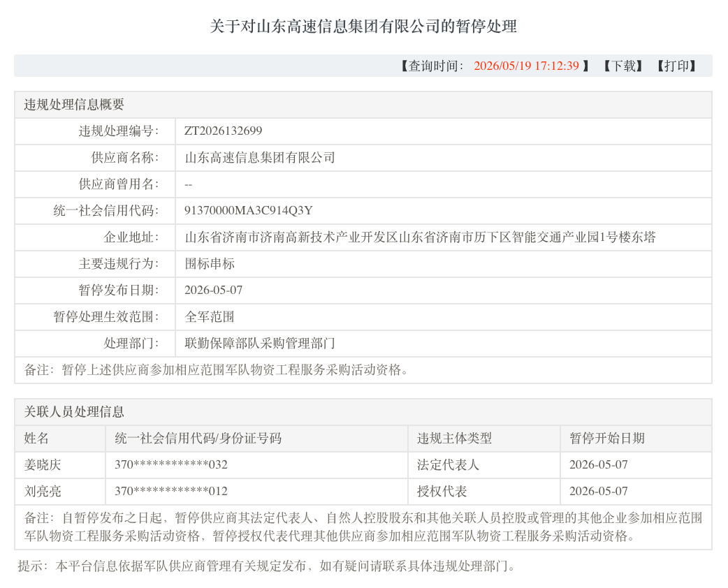
Task: Click the company address value starting 山东省济南市
Action: point(420,237)
